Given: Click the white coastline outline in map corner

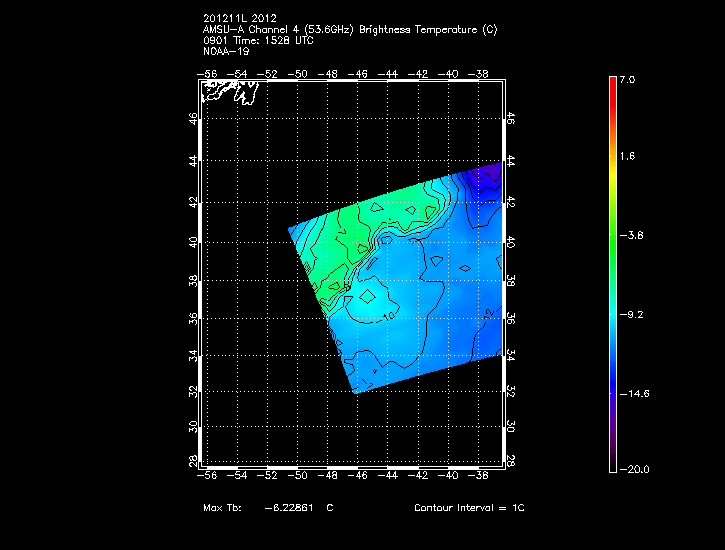Looking at the screenshot, I should (231, 92).
